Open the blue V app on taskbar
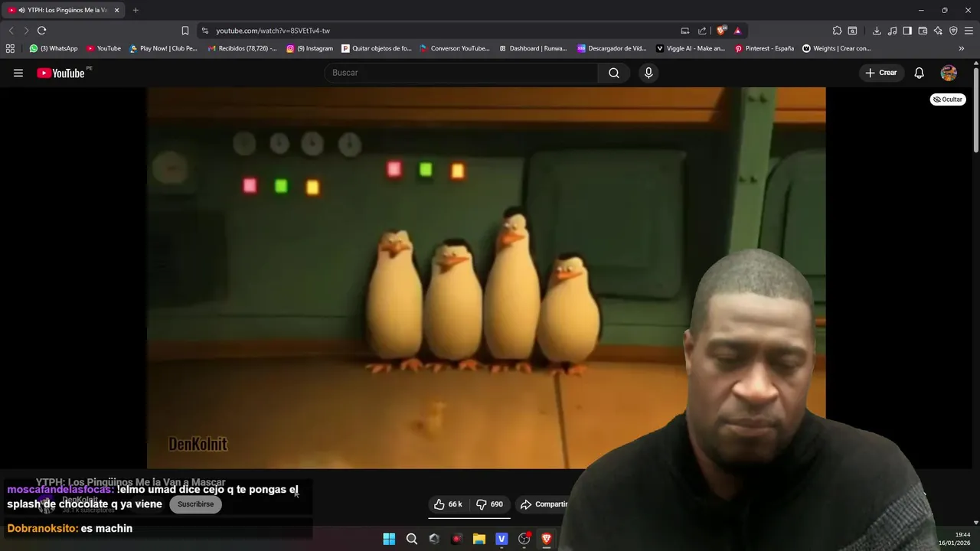The height and width of the screenshot is (551, 980). click(501, 539)
